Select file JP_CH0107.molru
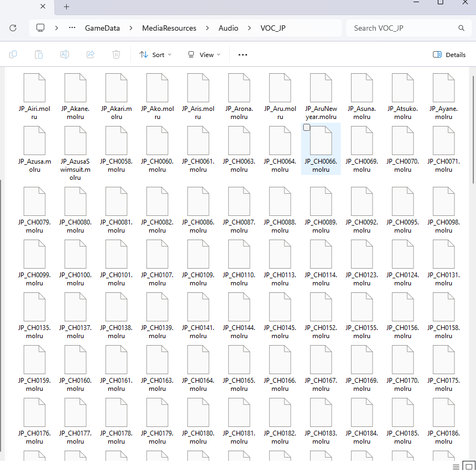 point(157,263)
